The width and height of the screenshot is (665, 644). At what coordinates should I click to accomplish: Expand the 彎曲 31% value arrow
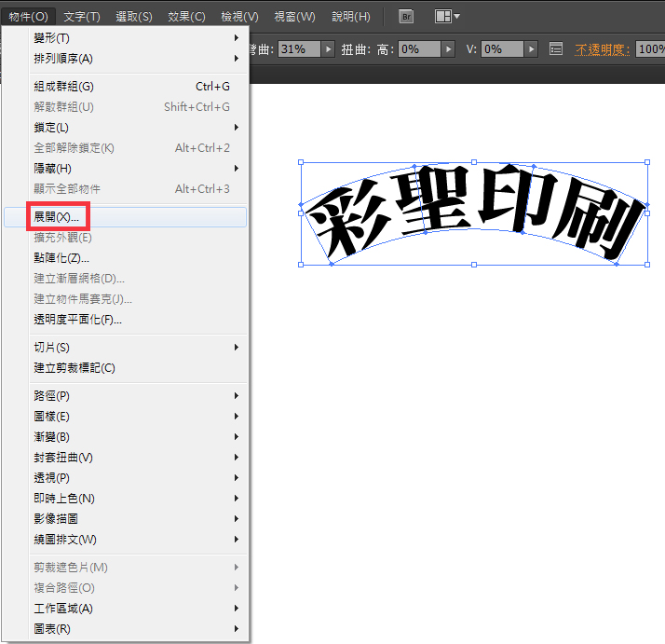(326, 49)
